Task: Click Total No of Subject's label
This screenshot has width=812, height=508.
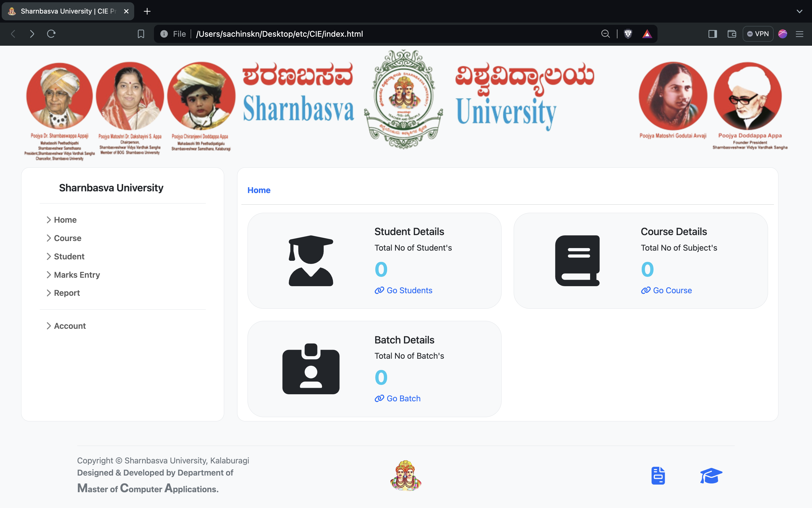Action: tap(679, 248)
